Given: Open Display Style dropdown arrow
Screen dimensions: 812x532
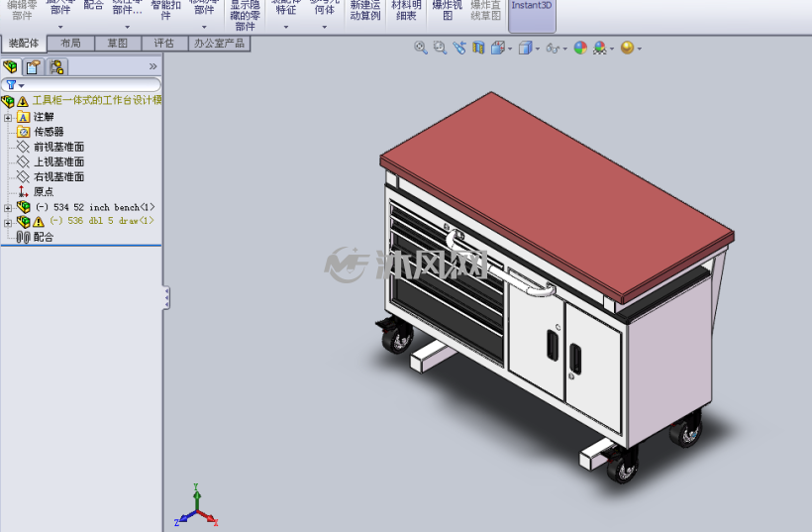Looking at the screenshot, I should (x=538, y=50).
